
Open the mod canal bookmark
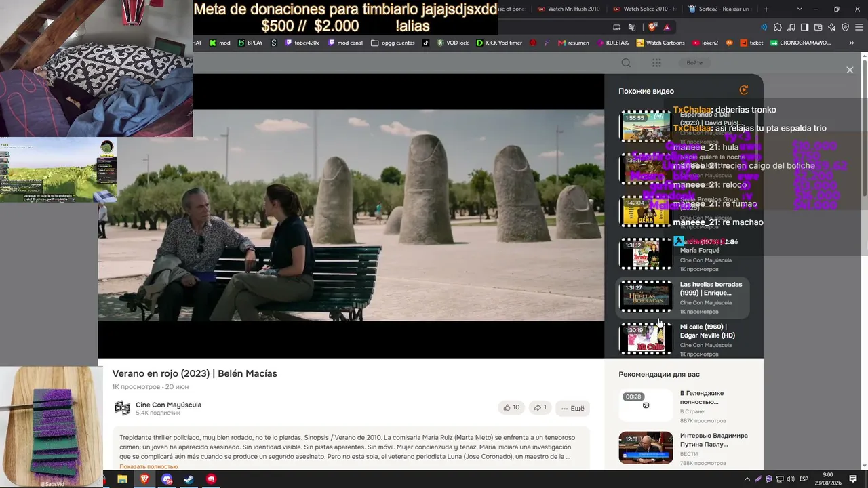tap(345, 43)
